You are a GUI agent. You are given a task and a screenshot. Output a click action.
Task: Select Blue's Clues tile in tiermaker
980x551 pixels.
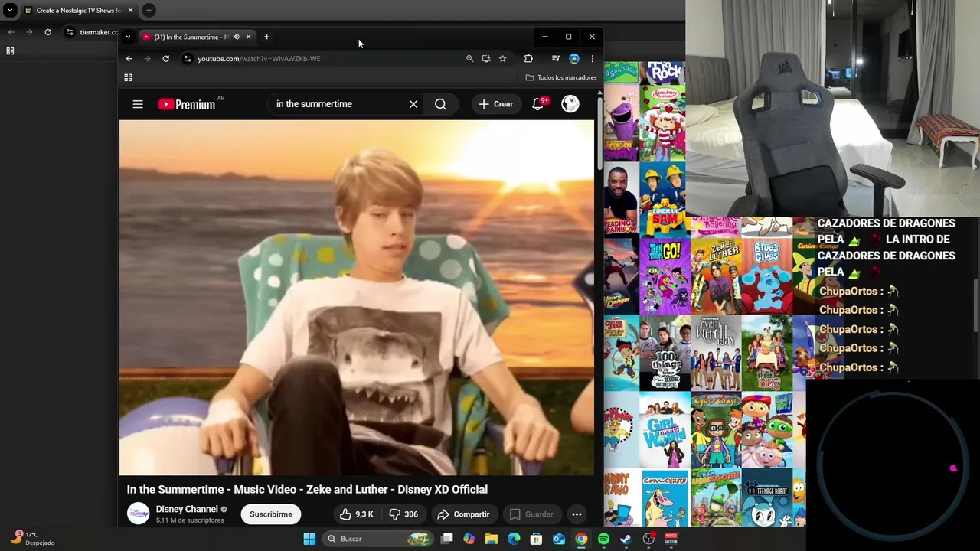(766, 275)
